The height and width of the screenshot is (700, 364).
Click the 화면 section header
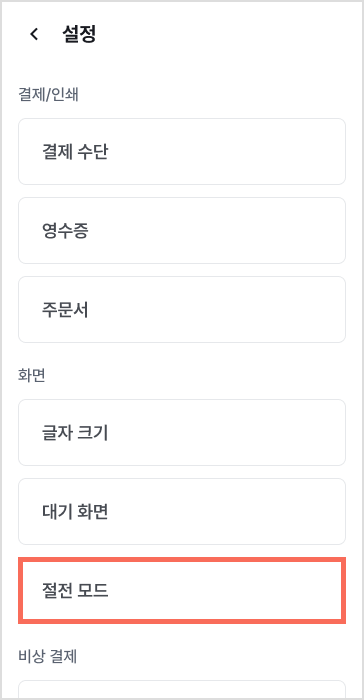click(x=31, y=375)
